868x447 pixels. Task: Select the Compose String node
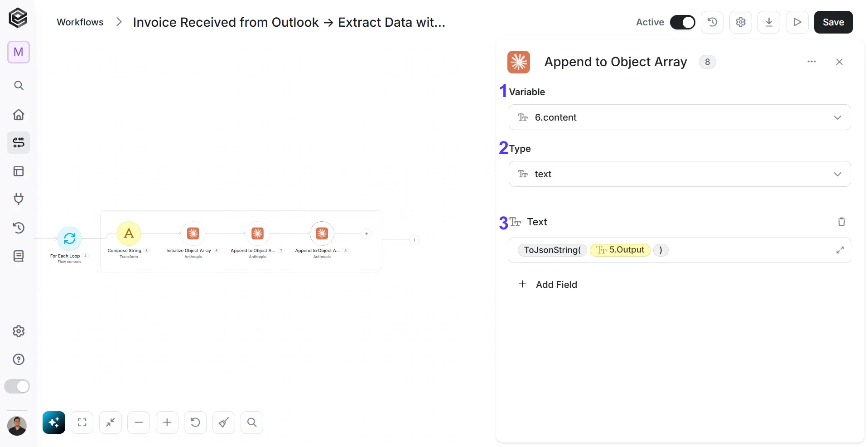[x=129, y=233]
